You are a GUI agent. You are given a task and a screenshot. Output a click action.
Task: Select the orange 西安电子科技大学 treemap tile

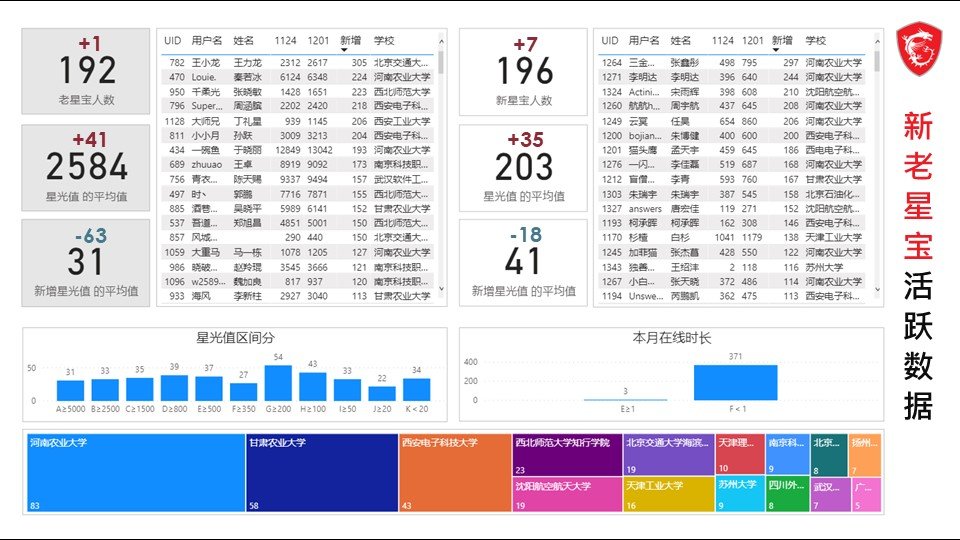pyautogui.click(x=454, y=472)
